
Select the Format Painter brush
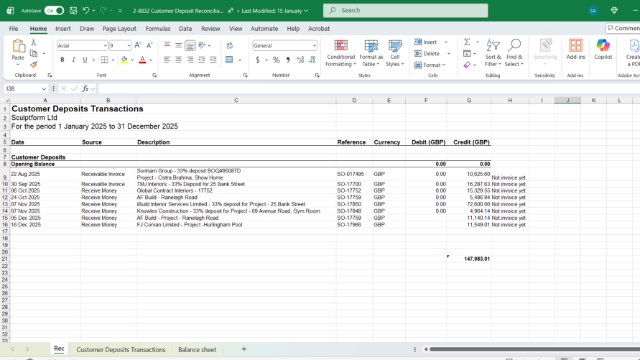pos(33,64)
